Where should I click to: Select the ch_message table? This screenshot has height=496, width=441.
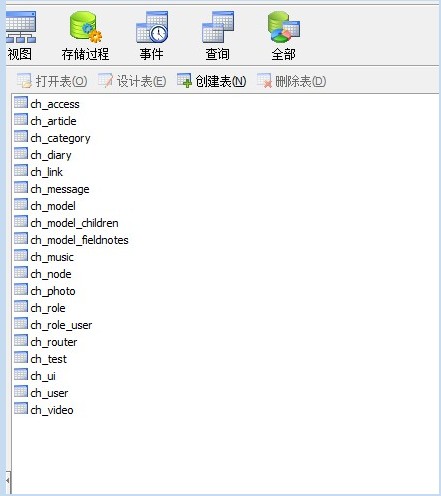[x=52, y=189]
